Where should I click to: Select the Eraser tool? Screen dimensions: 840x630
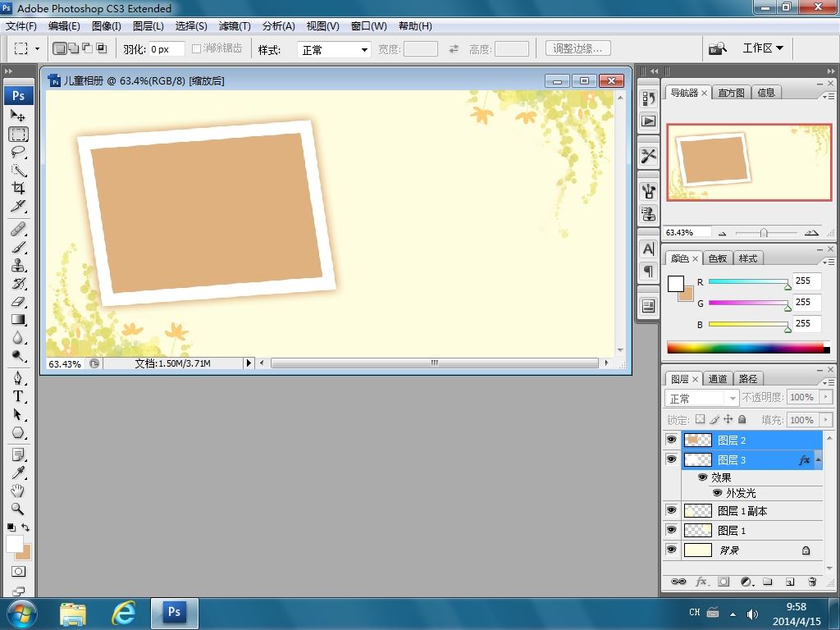pos(18,302)
